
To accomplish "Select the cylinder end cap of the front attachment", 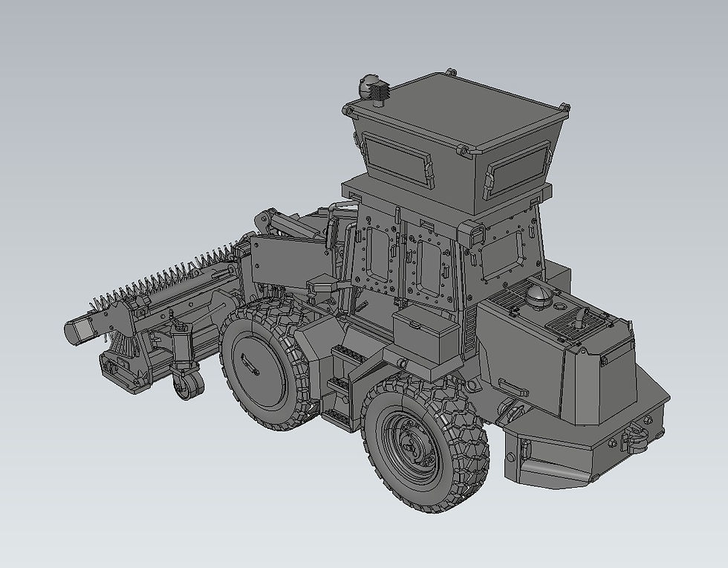I will [x=78, y=331].
